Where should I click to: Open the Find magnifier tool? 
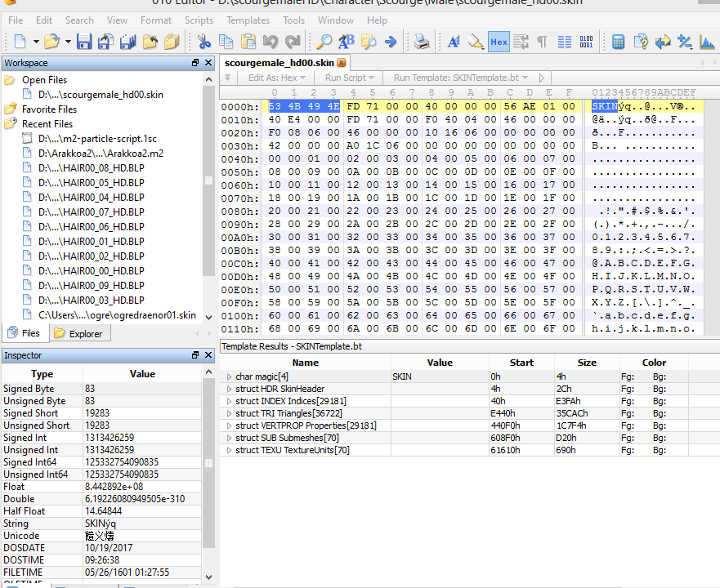(x=324, y=42)
